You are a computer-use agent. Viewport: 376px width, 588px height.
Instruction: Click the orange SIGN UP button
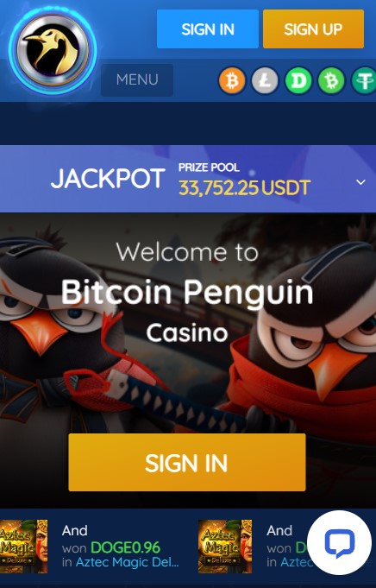pos(313,29)
